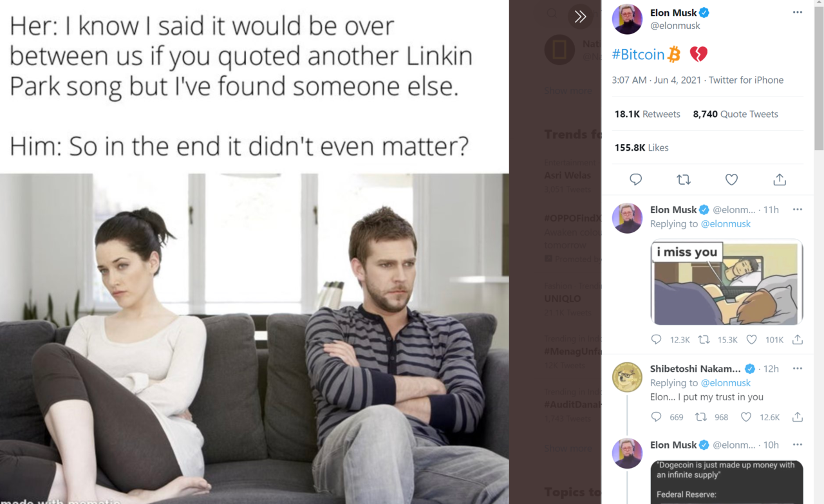The height and width of the screenshot is (504, 824).
Task: Open Shibetoshi Nakamoto's Doge profile avatar
Action: pos(627,377)
